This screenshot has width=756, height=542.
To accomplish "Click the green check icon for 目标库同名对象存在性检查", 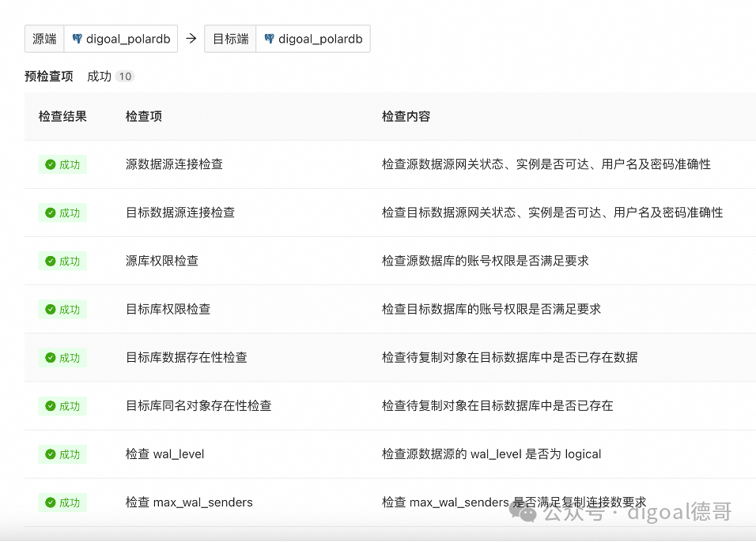I will (50, 405).
